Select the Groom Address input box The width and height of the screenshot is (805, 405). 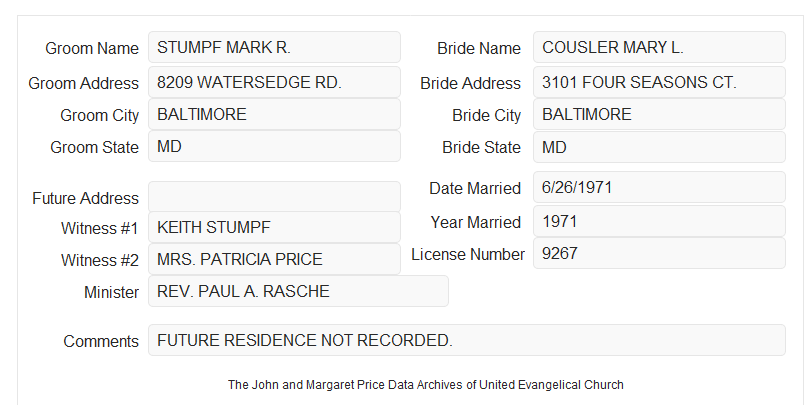point(274,82)
